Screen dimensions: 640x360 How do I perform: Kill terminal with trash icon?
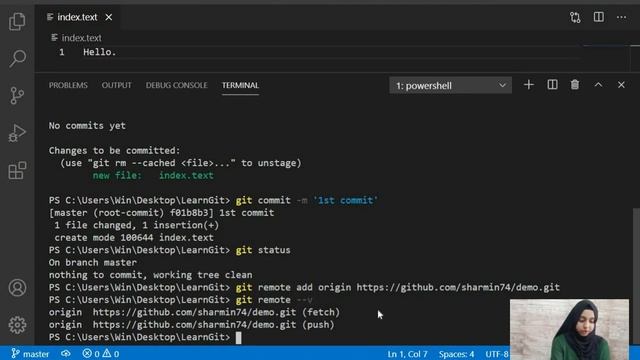click(575, 85)
